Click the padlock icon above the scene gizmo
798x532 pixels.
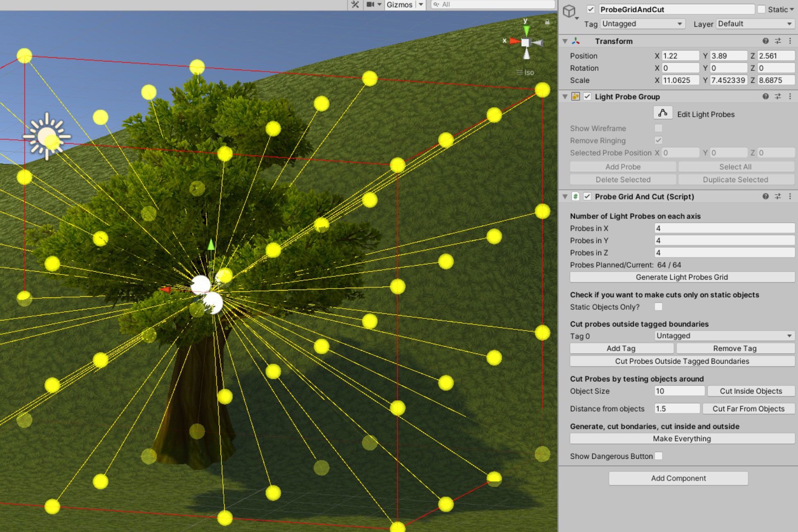tap(547, 23)
